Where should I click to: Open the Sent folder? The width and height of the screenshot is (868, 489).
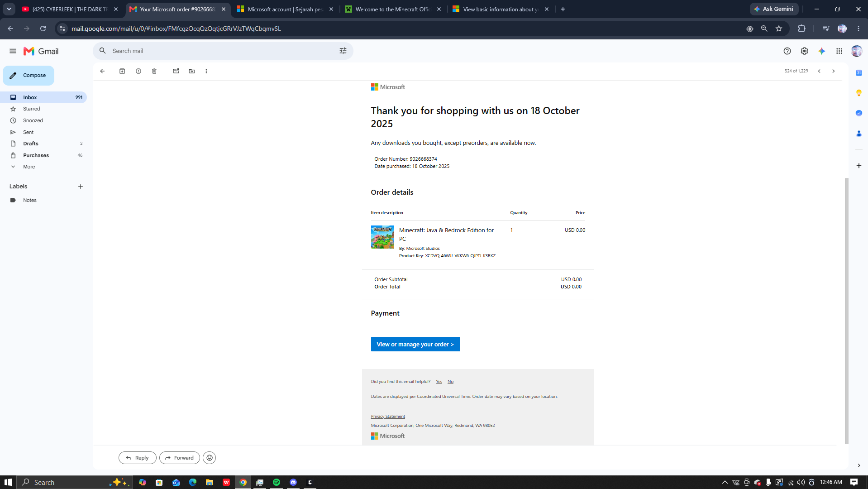[43, 132]
